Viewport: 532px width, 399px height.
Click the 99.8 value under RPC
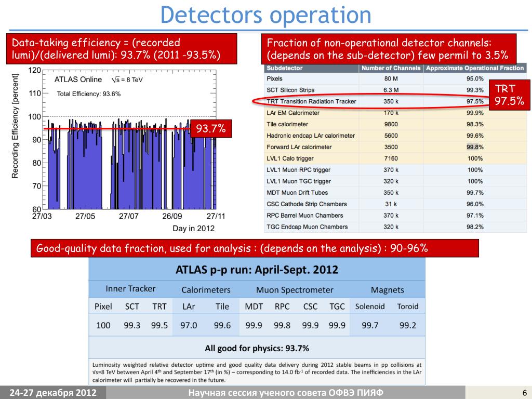(282, 325)
